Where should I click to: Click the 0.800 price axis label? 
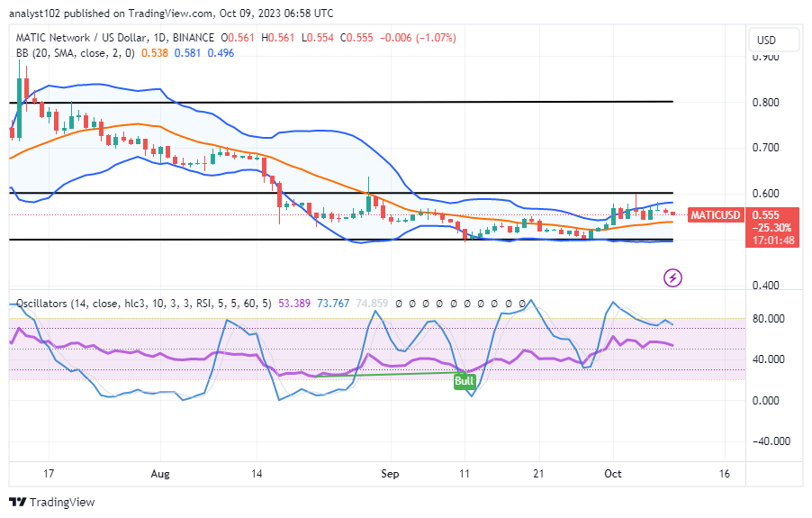[765, 103]
